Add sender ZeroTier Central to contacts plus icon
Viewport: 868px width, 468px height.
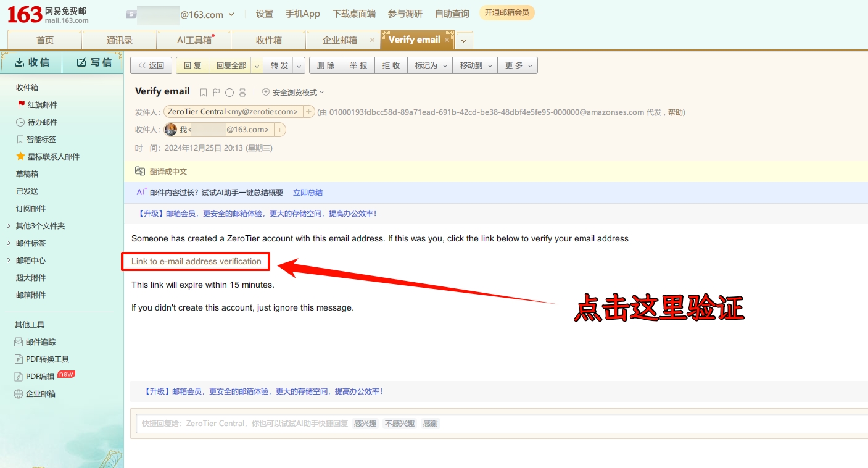coord(308,112)
